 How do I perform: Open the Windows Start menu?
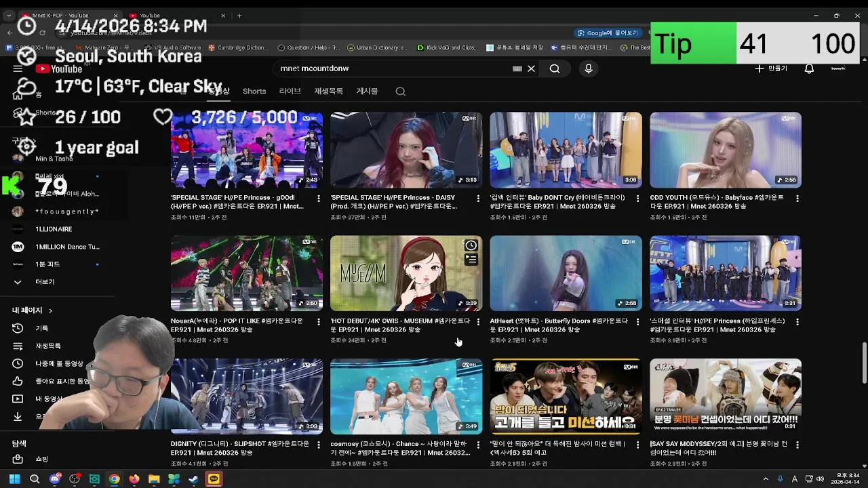click(14, 479)
